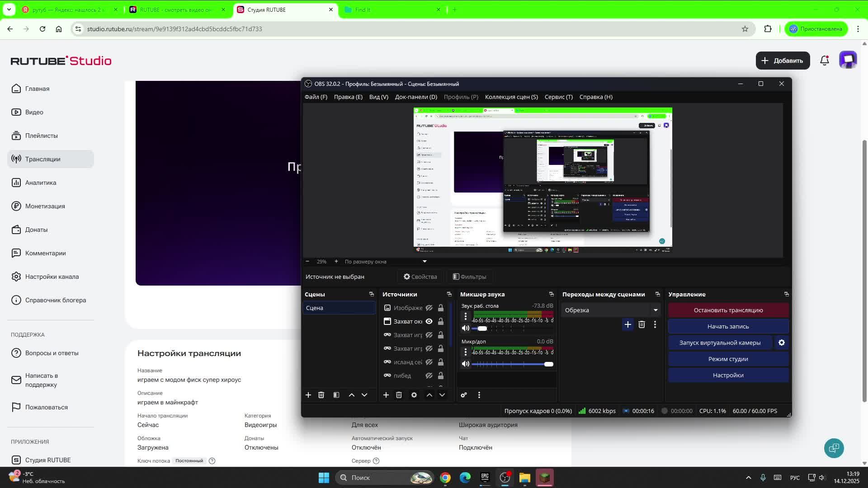Viewport: 868px width, 488px height.
Task: Add a scene transition with plus button
Action: (x=627, y=324)
